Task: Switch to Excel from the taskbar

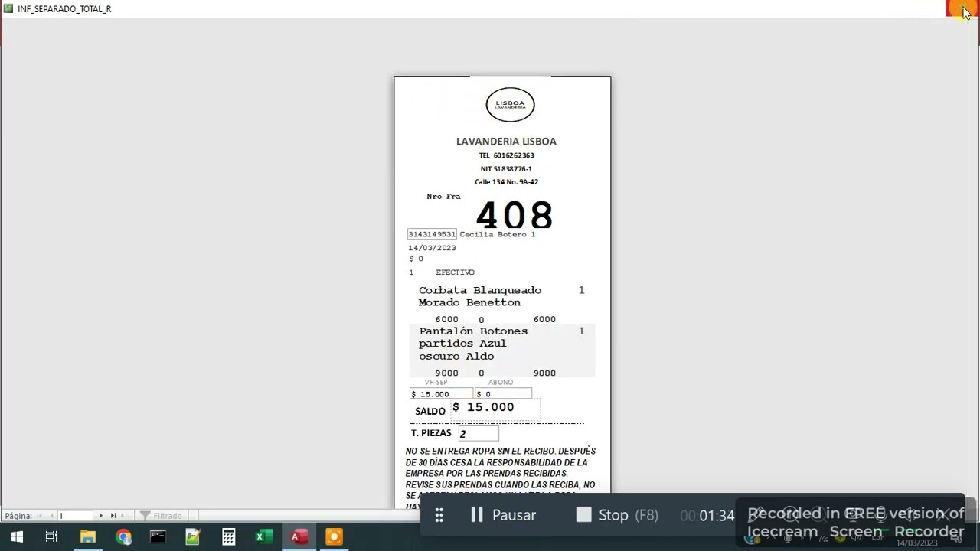Action: 263,537
